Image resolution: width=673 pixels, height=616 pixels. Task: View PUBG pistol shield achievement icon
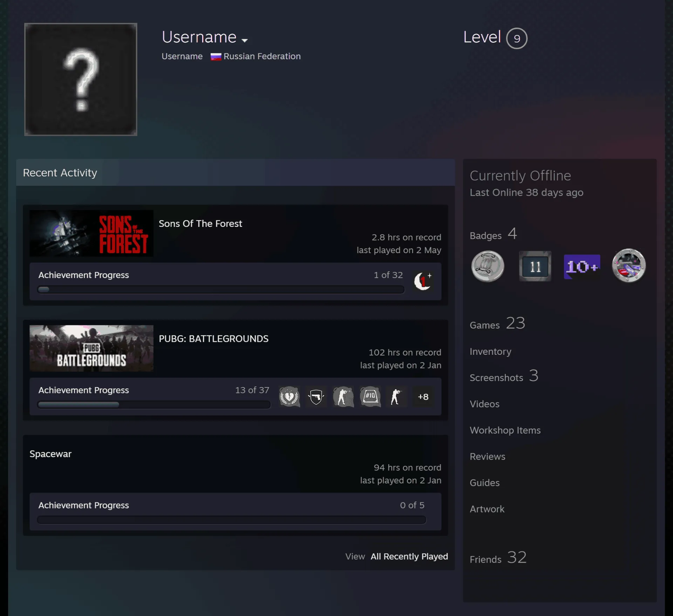tap(316, 397)
